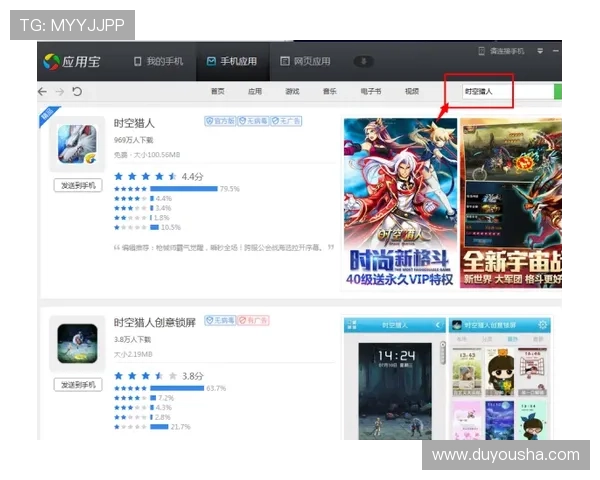Switch to 我的手机 tab
Viewport: 600px width, 480px height.
pyautogui.click(x=158, y=61)
